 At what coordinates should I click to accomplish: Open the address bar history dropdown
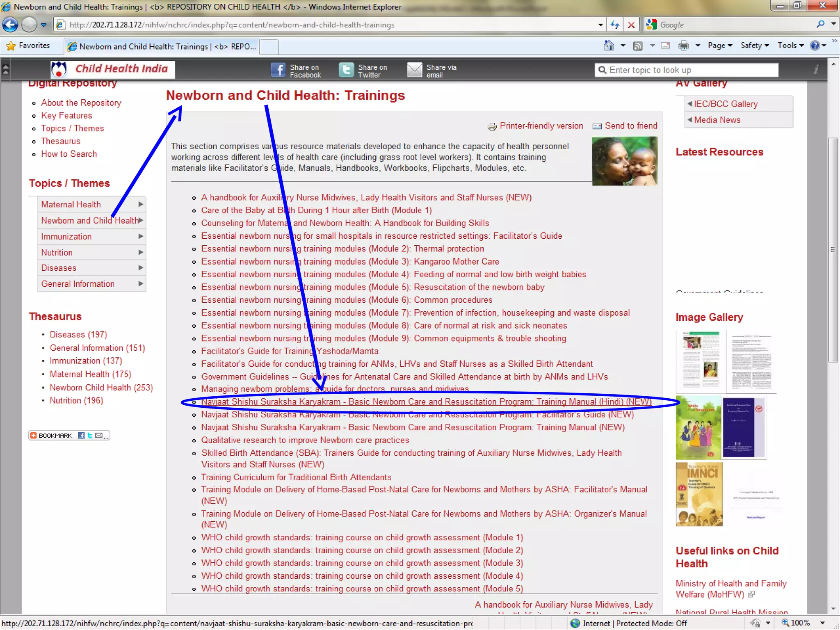[x=600, y=25]
